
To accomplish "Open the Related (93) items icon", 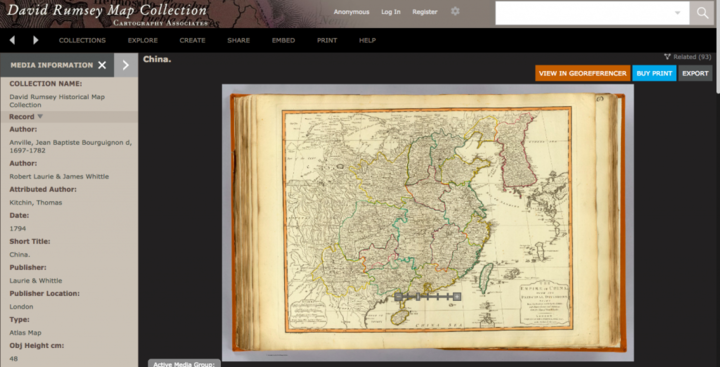I will click(x=667, y=57).
